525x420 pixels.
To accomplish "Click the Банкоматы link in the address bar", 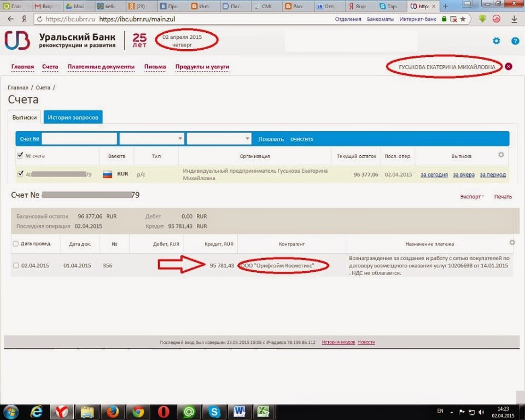I will click(380, 19).
